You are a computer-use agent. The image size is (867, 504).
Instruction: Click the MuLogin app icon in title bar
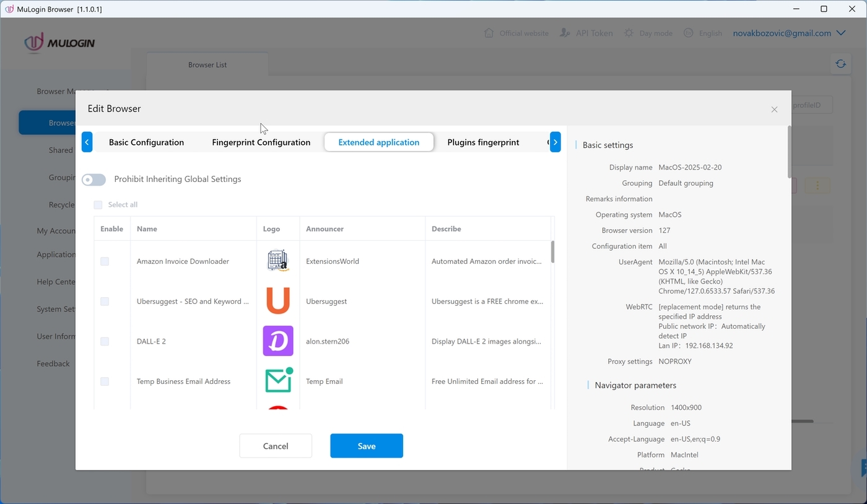(x=9, y=9)
